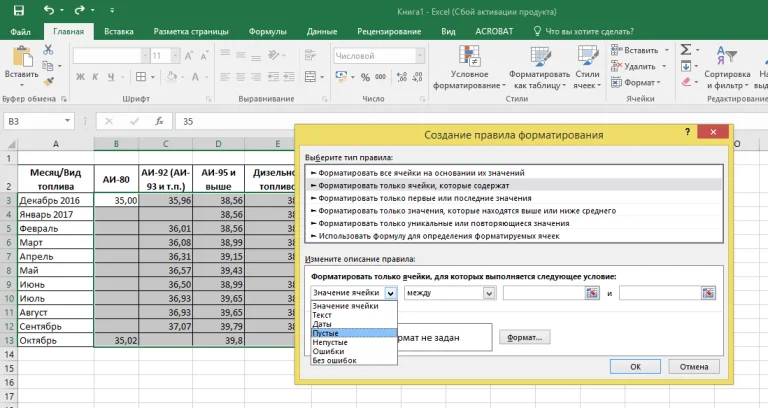This screenshot has height=408, width=768.
Task: Switch to the Формулы tab
Action: [x=267, y=31]
